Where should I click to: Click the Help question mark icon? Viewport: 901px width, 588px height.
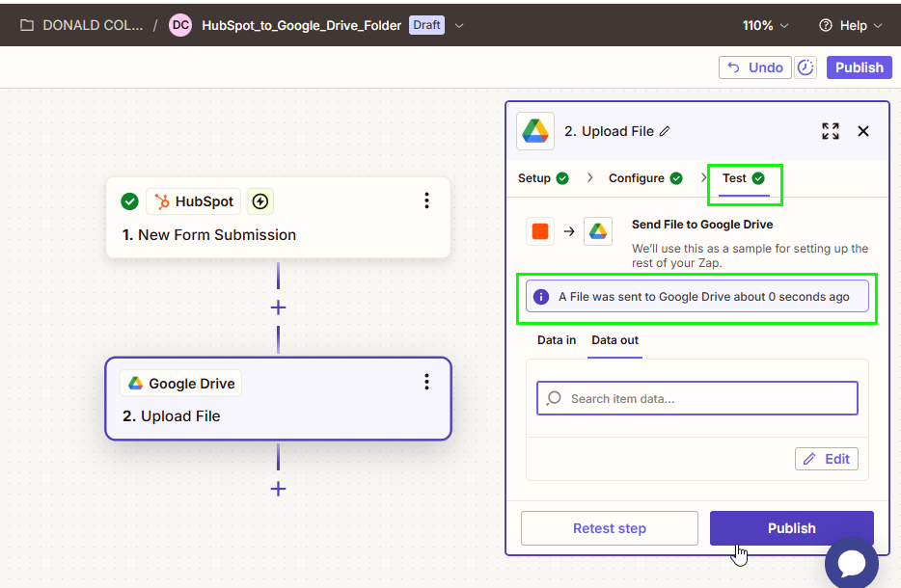click(x=826, y=25)
